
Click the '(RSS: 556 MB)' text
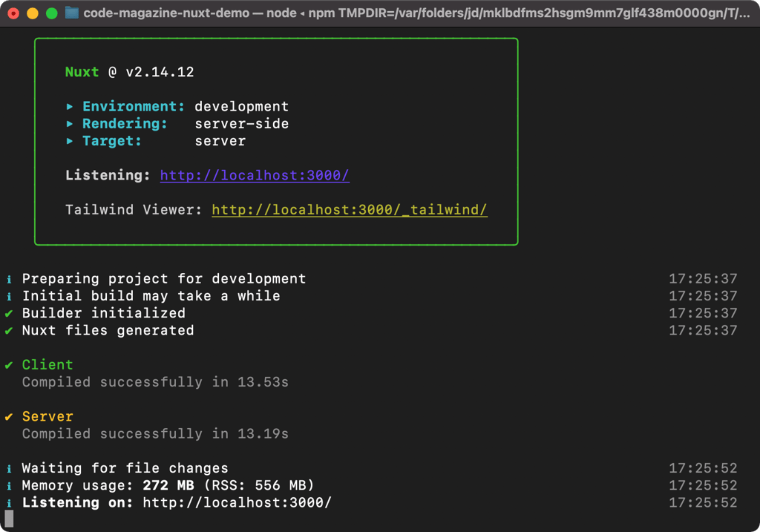pyautogui.click(x=259, y=485)
